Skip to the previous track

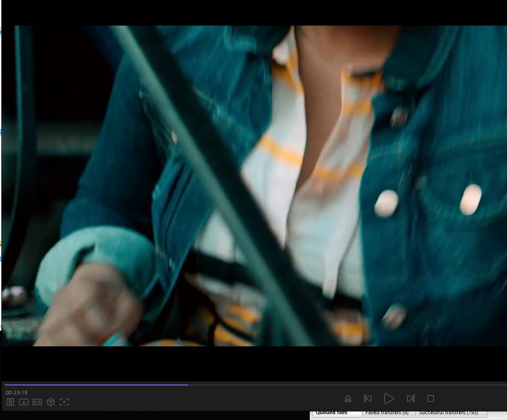click(368, 398)
